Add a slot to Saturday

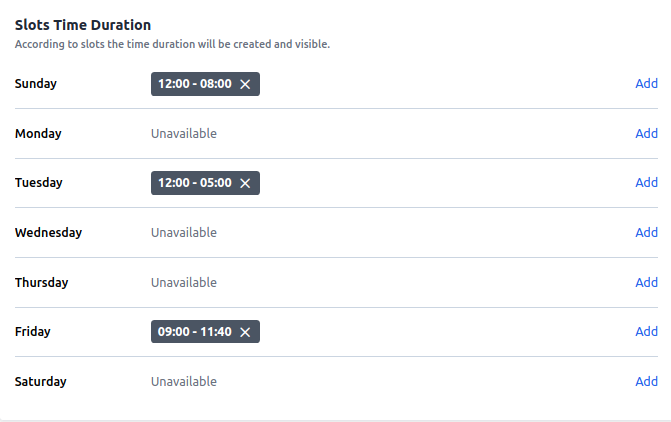[646, 382]
